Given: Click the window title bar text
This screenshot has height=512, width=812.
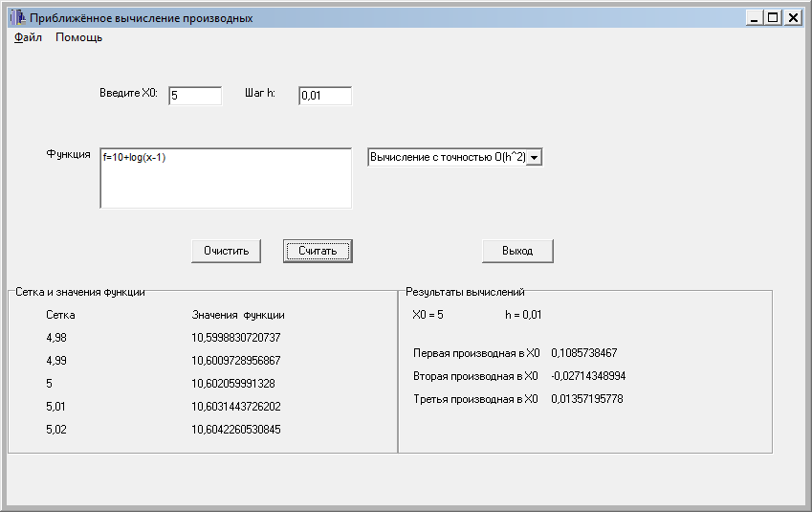Looking at the screenshot, I should (x=141, y=18).
